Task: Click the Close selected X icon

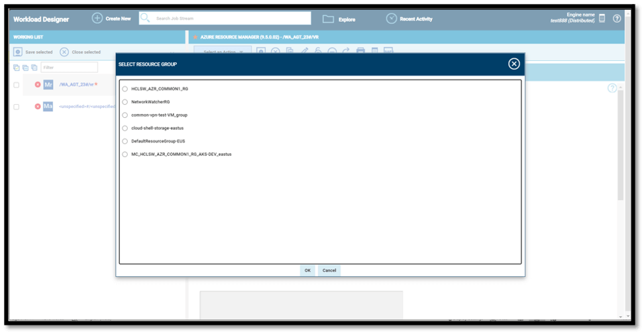Action: pyautogui.click(x=64, y=52)
